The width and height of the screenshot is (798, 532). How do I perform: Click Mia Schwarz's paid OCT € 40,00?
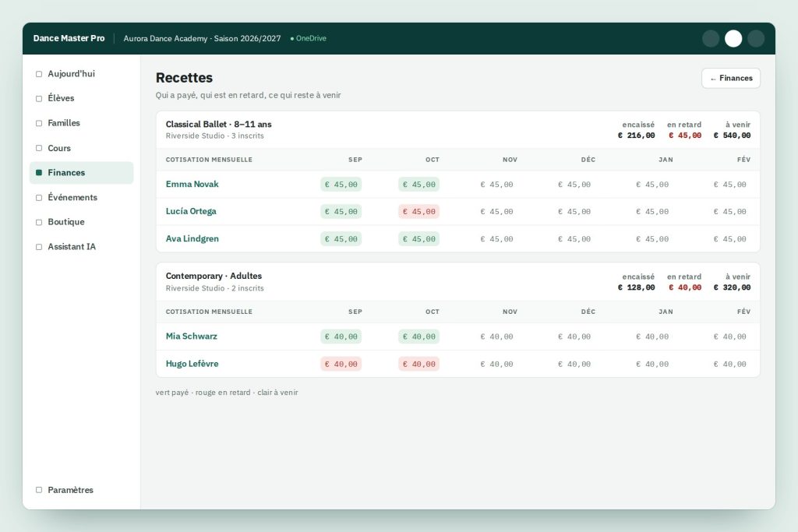418,336
